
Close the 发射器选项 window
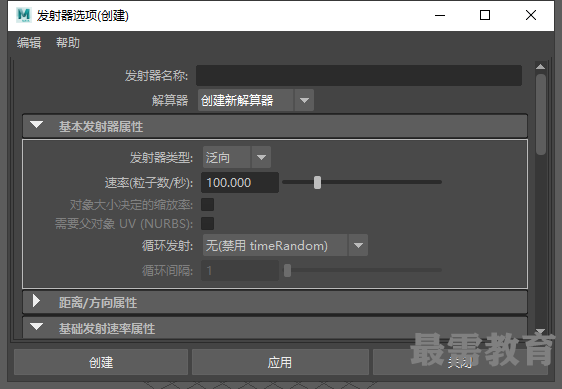531,15
